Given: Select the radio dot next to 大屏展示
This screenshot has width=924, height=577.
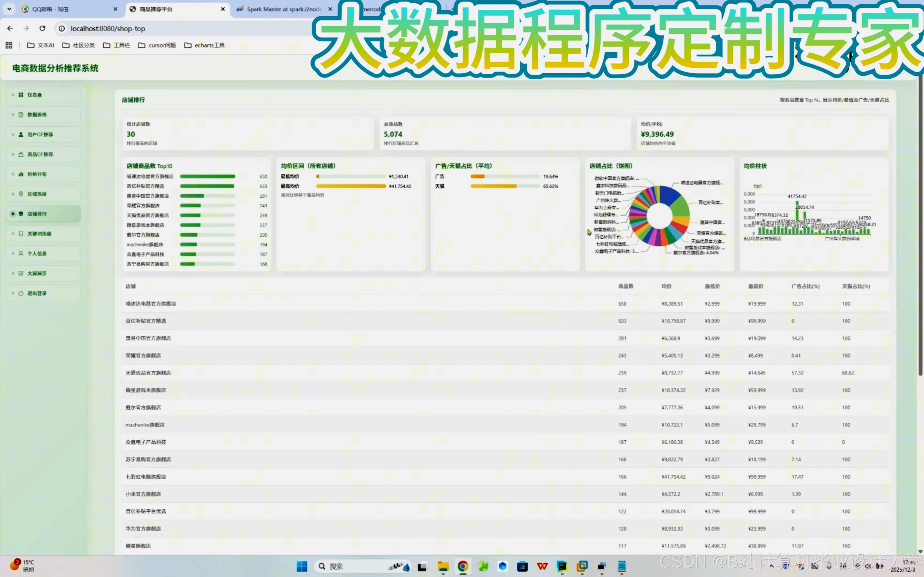Looking at the screenshot, I should [x=13, y=273].
